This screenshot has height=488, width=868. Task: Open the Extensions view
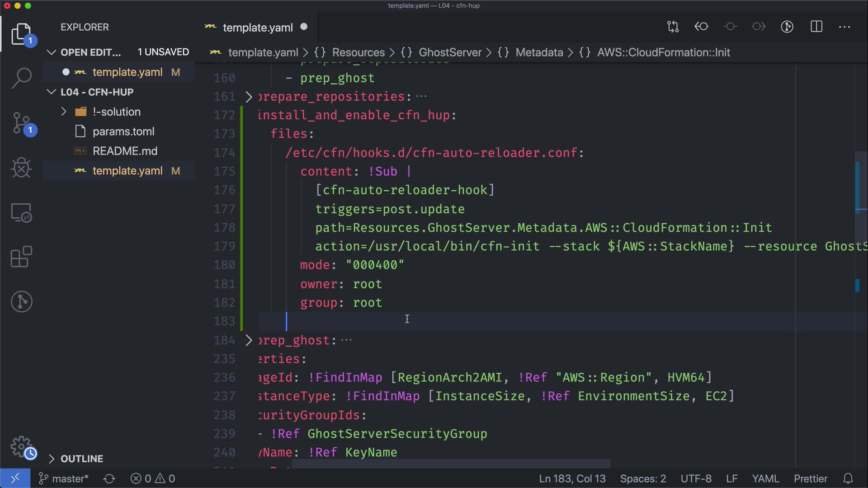coord(21,257)
